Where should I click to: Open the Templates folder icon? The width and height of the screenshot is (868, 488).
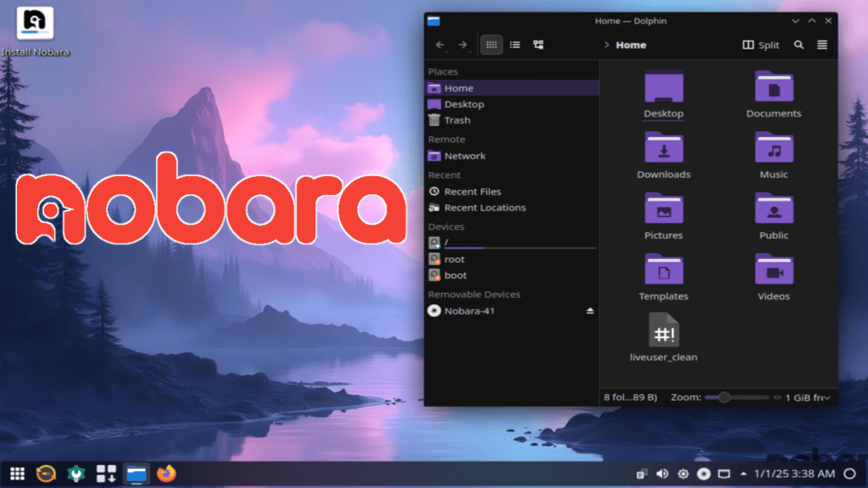click(x=664, y=270)
